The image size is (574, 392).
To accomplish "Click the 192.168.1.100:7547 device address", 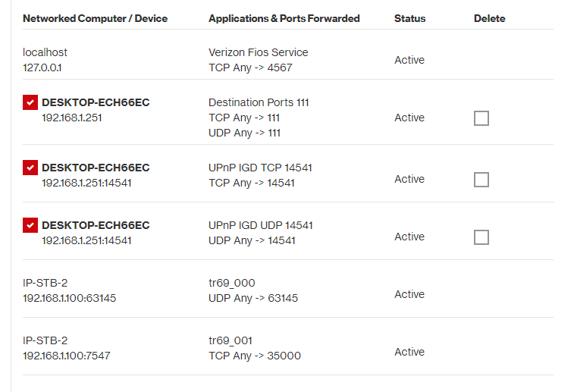I will coord(66,356).
